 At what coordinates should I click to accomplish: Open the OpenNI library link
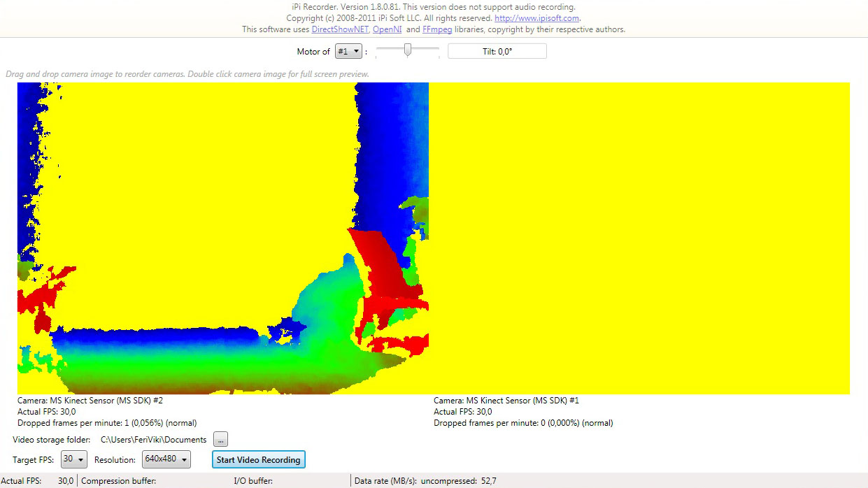click(387, 29)
